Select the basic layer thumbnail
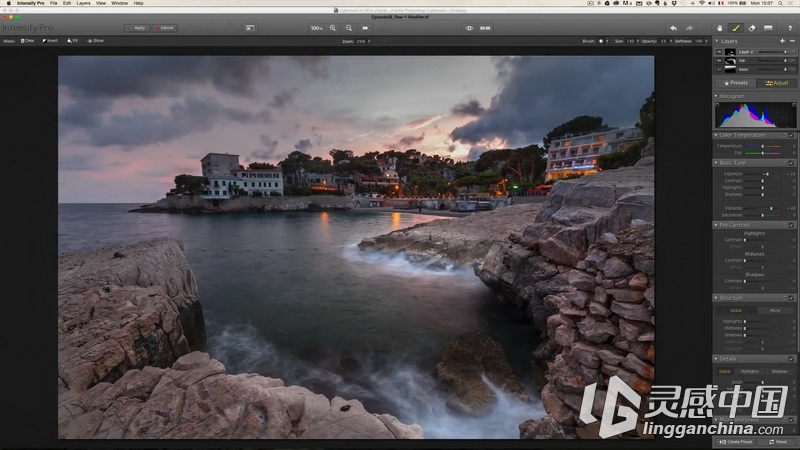Image resolution: width=800 pixels, height=450 pixels. pyautogui.click(x=730, y=69)
